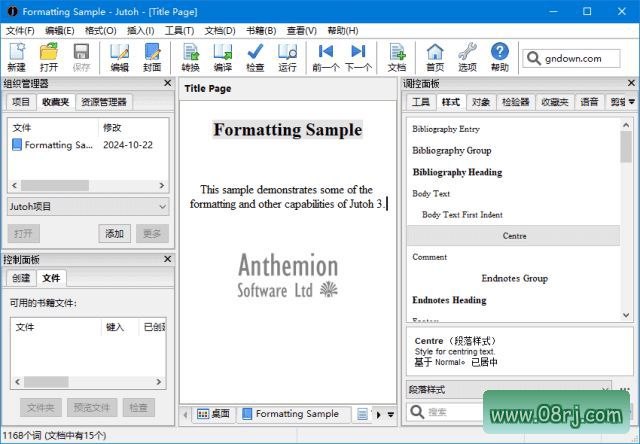Expand the 调控面板 tabs overflow arrow
The image size is (640, 444).
point(631,102)
